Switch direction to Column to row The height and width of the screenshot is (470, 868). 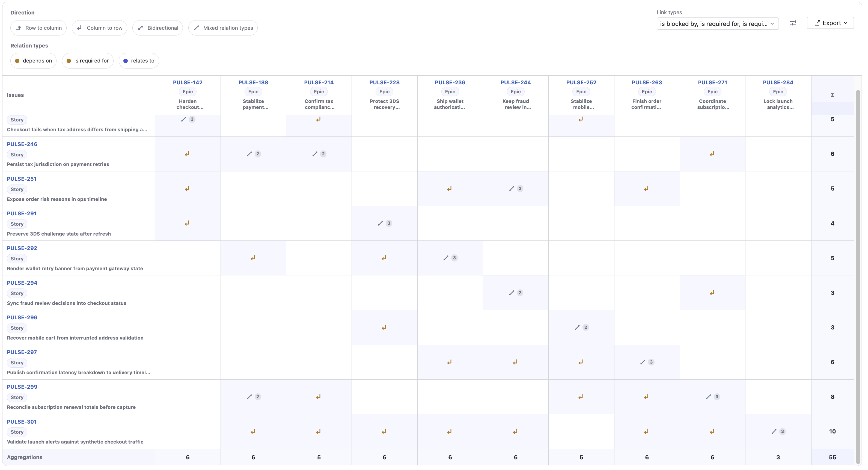point(99,28)
